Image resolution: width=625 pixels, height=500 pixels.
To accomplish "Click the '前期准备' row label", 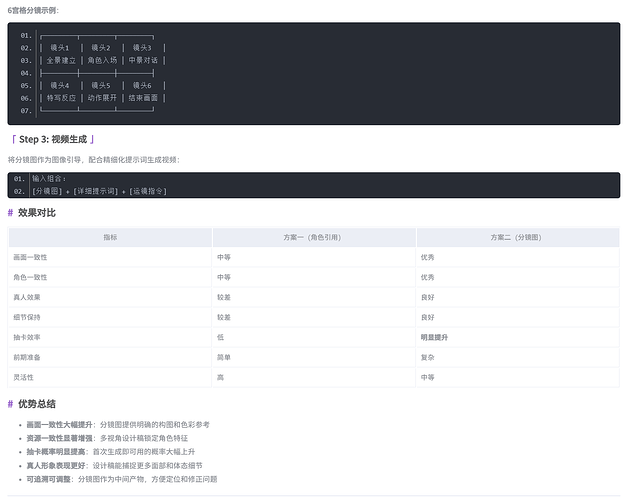I will point(27,357).
